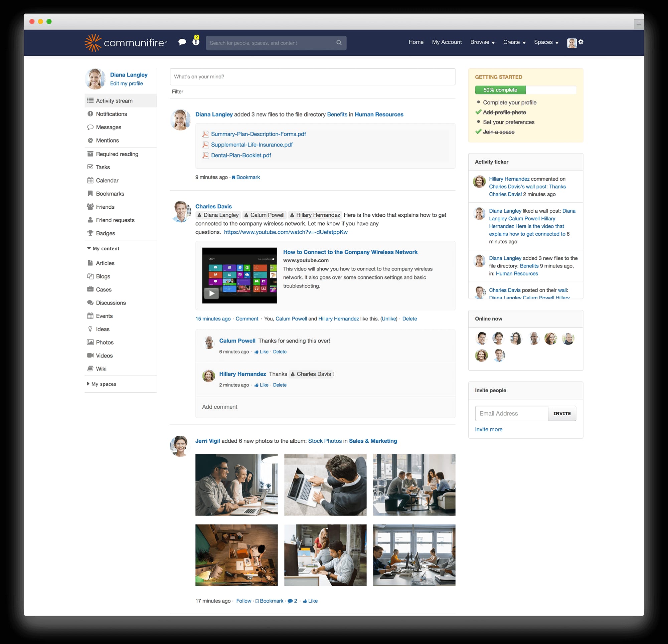Open Edit my profile link
Image resolution: width=668 pixels, height=644 pixels.
point(127,83)
